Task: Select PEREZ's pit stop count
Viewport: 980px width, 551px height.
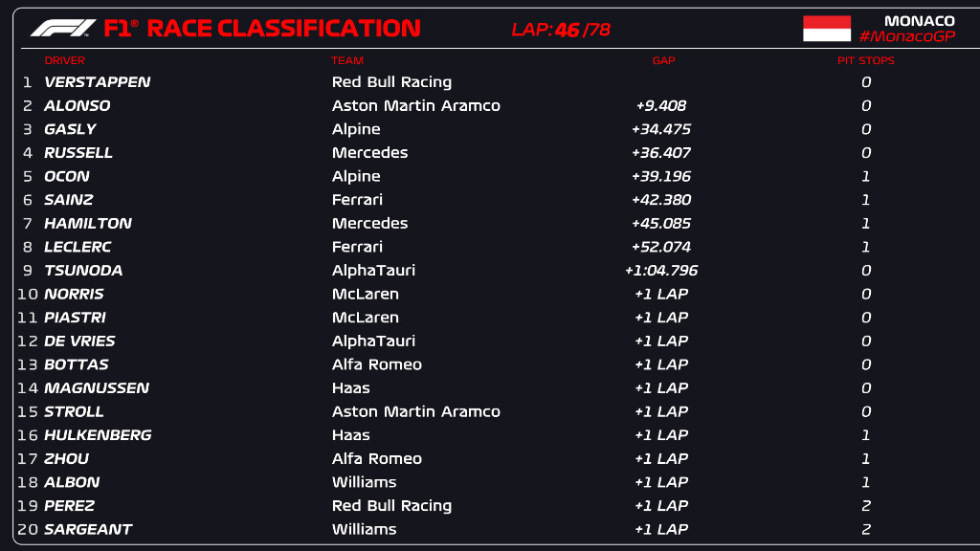Action: 865,506
